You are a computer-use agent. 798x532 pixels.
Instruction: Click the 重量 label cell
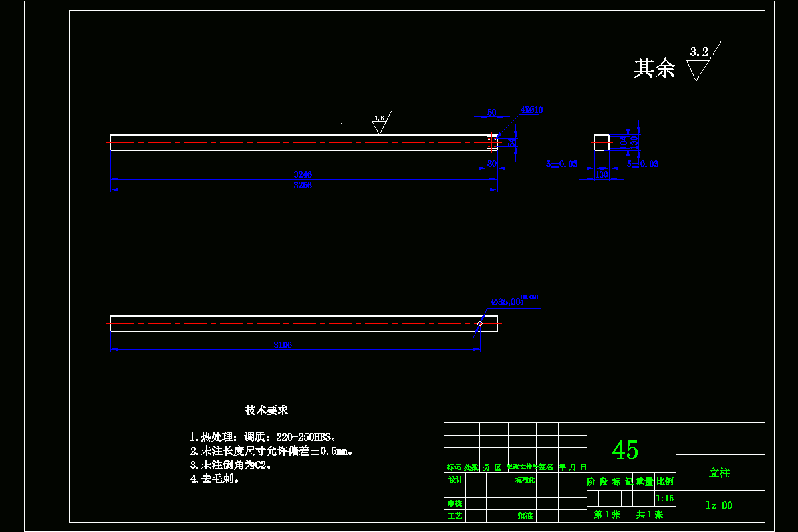click(x=644, y=481)
